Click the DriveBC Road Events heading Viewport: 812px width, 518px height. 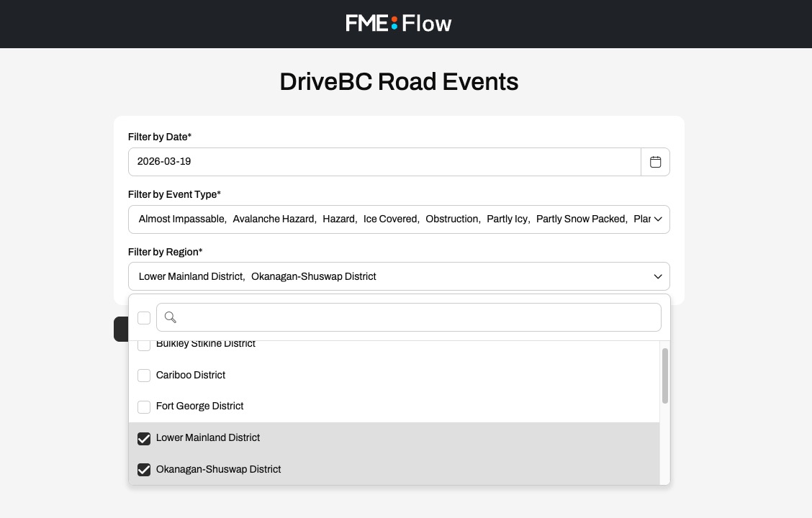399,82
